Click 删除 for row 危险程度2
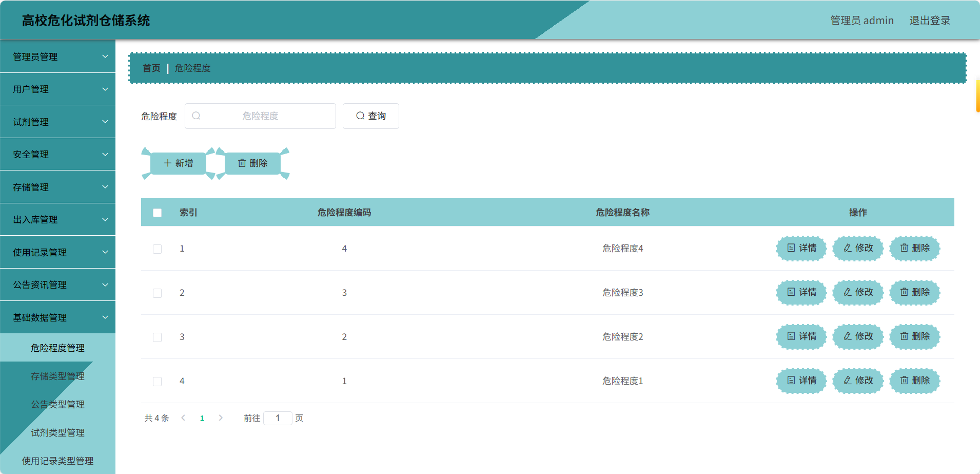The height and width of the screenshot is (474, 980). pos(915,336)
